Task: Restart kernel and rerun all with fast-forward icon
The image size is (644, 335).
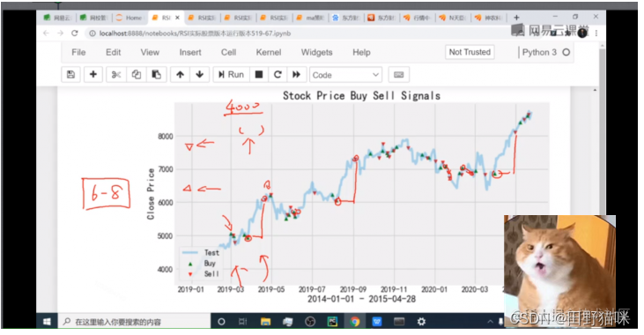Action: 296,75
